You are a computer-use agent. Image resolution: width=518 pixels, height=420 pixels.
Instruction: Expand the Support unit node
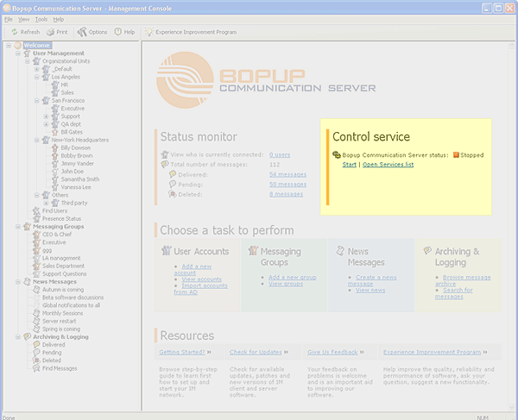coord(46,116)
